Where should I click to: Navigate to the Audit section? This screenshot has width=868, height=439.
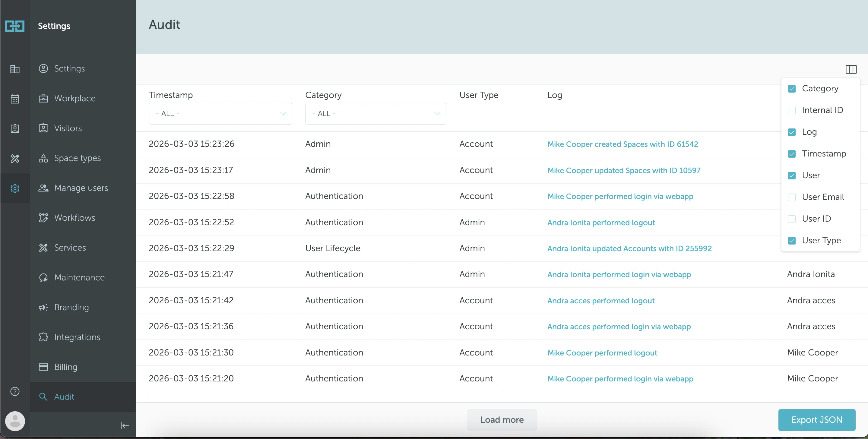(x=64, y=396)
